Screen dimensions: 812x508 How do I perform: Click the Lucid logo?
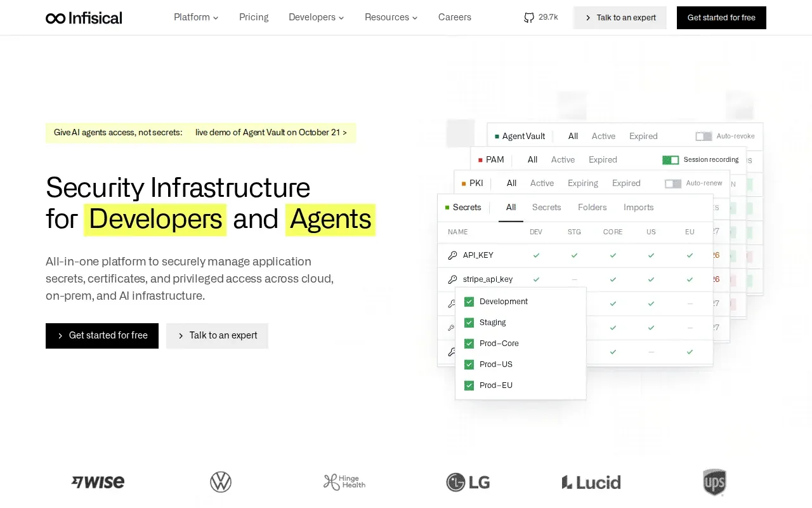(x=591, y=483)
